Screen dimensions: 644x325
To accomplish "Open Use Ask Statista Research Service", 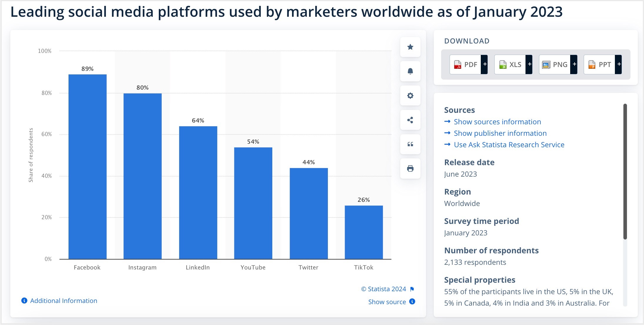I will click(509, 145).
